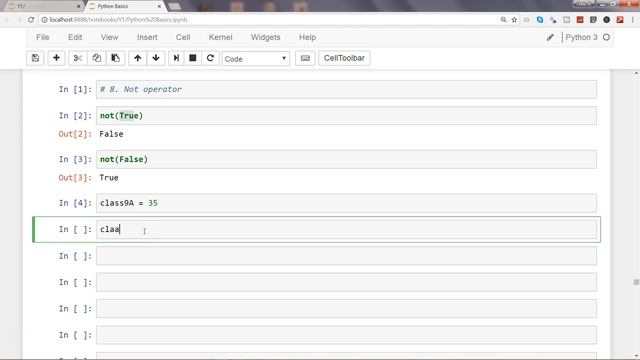This screenshot has width=640, height=360.
Task: Bookmark this page with the star icon
Action: pyautogui.click(x=514, y=20)
